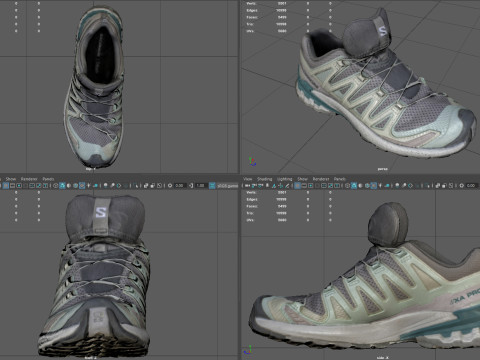Open the View menu in the side view panel
480x360 pixels.
point(248,179)
